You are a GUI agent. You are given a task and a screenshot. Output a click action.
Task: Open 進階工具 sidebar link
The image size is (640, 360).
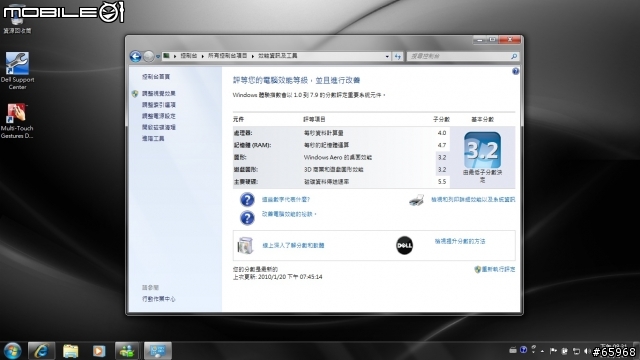[153, 139]
